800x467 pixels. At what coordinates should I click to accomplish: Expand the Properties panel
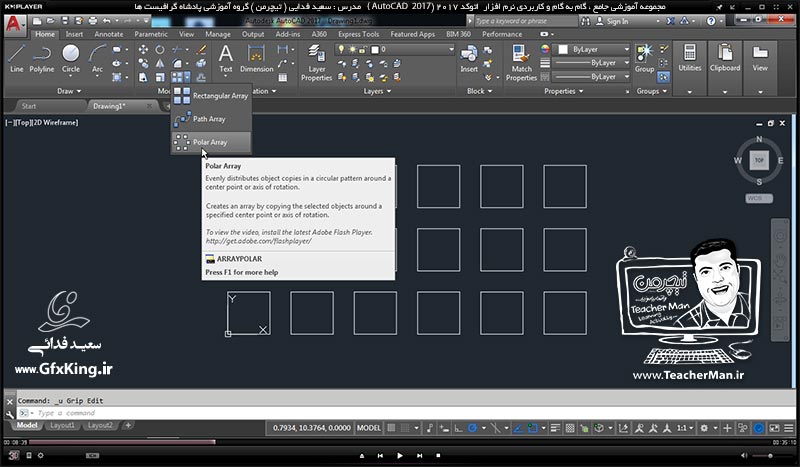563,91
